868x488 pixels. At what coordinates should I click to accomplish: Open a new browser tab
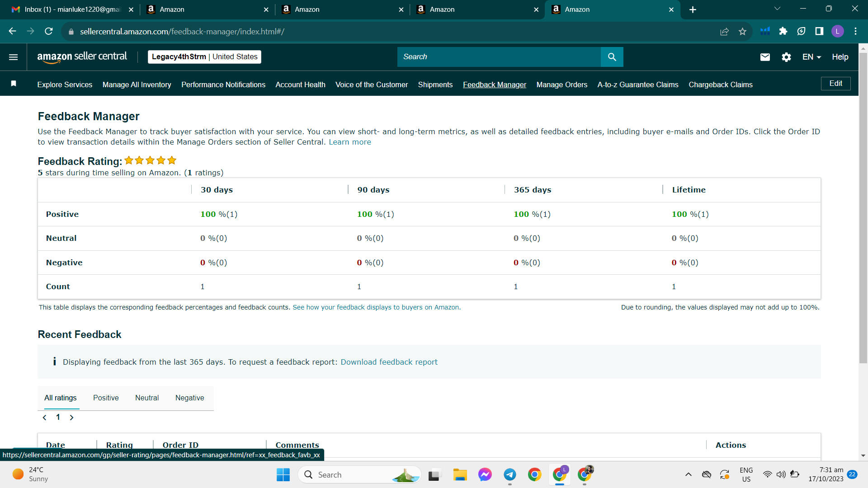pyautogui.click(x=693, y=9)
